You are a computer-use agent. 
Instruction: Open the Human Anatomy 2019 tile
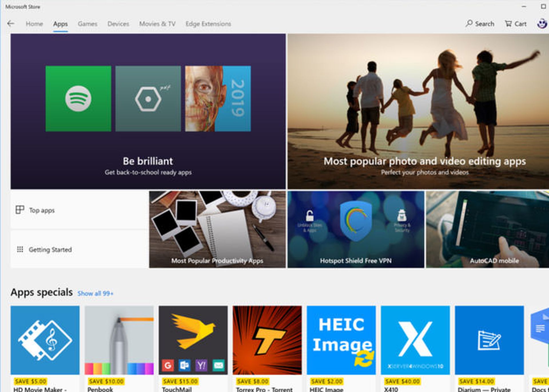(x=218, y=99)
